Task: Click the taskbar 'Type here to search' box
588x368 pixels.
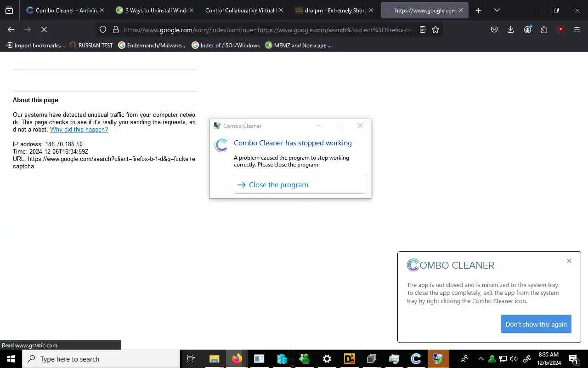Action: pyautogui.click(x=101, y=359)
